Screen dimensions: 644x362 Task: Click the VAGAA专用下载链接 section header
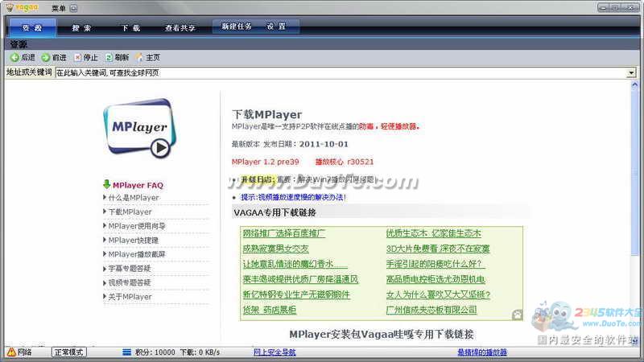(275, 212)
